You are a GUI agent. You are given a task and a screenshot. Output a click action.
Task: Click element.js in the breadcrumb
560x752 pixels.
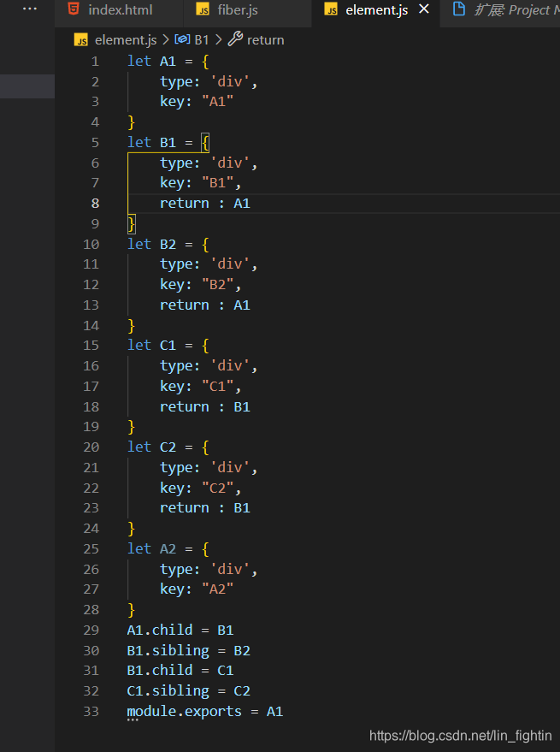point(126,40)
